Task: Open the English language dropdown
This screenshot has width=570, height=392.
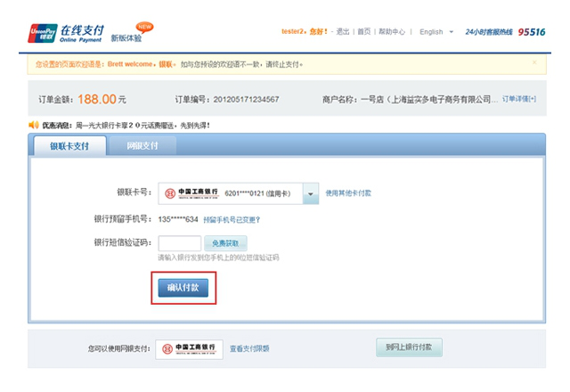Action: [x=436, y=32]
